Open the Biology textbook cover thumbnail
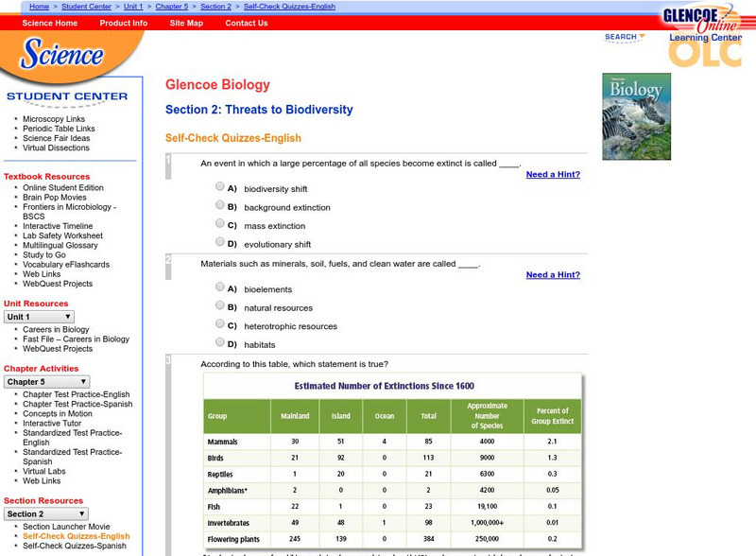This screenshot has height=556, width=756. coord(636,116)
